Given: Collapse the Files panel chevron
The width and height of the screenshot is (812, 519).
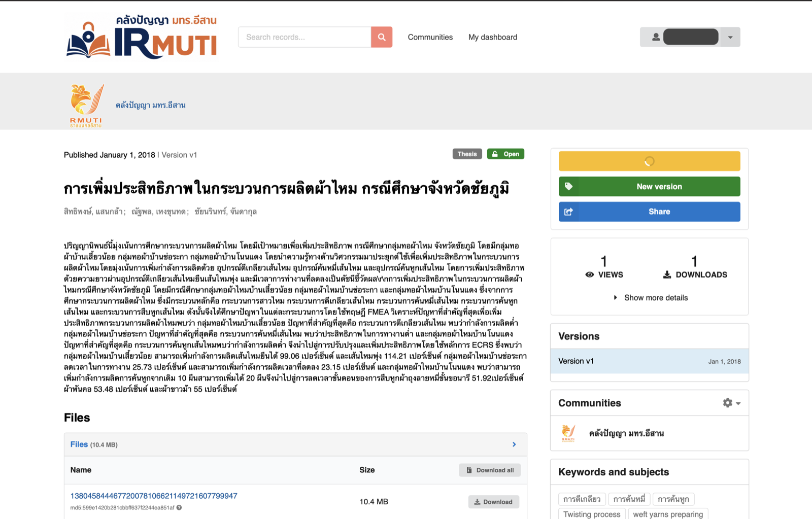Looking at the screenshot, I should [514, 444].
